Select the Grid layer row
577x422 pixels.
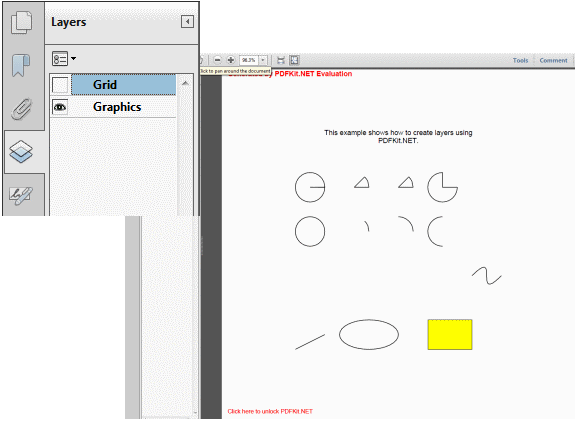coord(123,85)
